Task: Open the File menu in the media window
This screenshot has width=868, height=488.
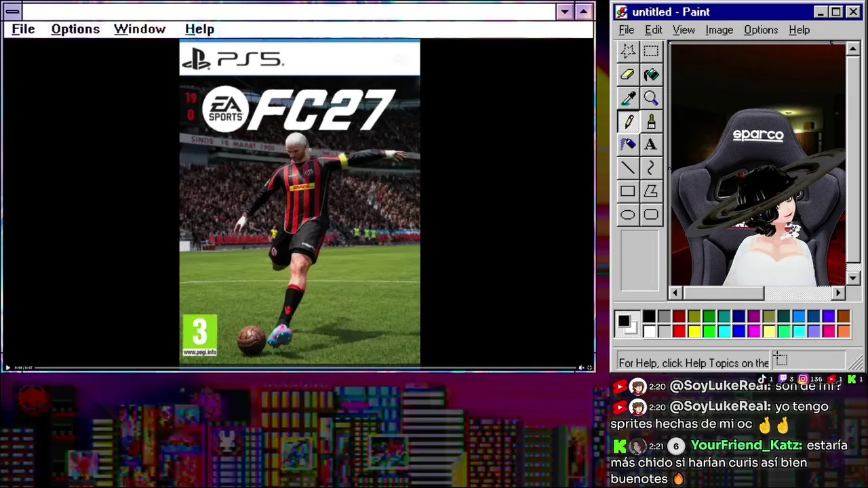Action: click(23, 29)
